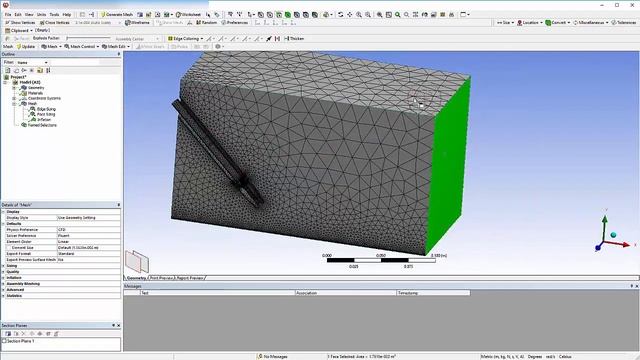Select Geometry node in outline tree
640x360 pixels.
pos(36,88)
